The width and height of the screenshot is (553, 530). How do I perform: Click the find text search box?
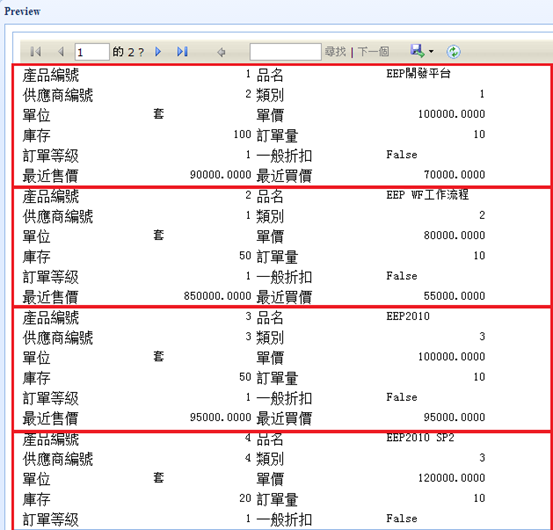click(x=285, y=52)
